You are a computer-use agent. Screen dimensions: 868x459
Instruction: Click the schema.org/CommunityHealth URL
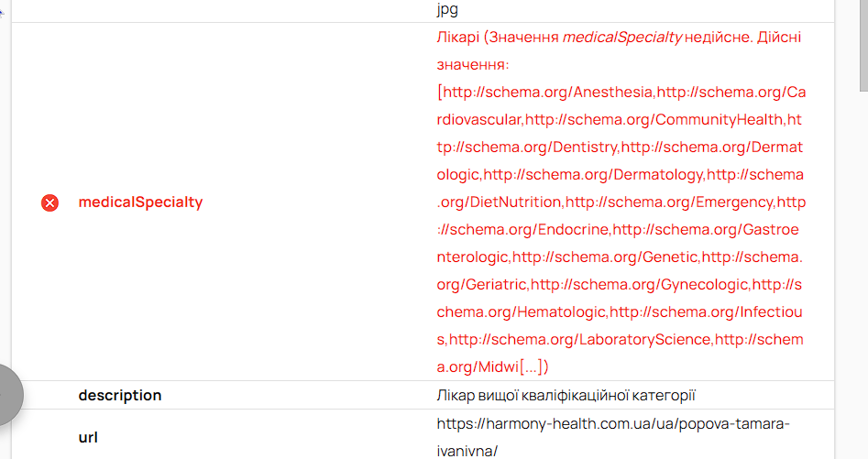[654, 120]
